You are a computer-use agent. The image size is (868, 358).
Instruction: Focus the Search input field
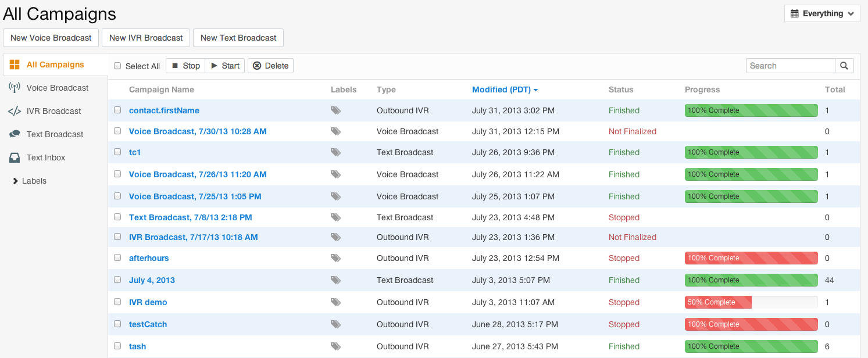click(x=790, y=66)
